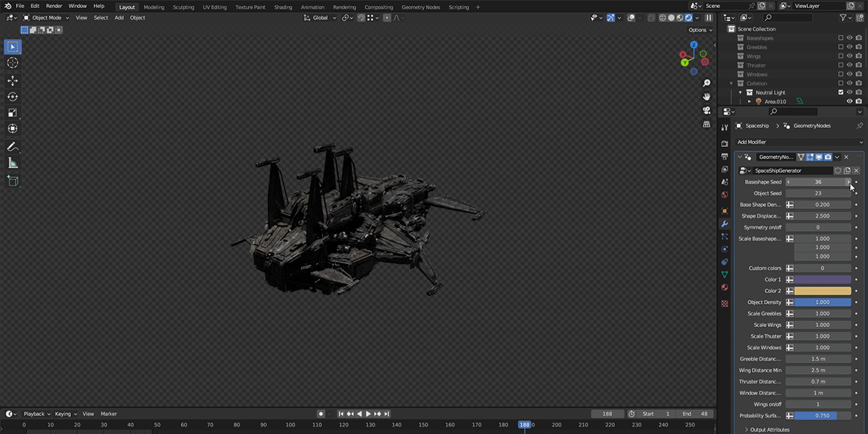The height and width of the screenshot is (434, 868).
Task: Toggle Thruster collection visibility eye
Action: [x=849, y=65]
